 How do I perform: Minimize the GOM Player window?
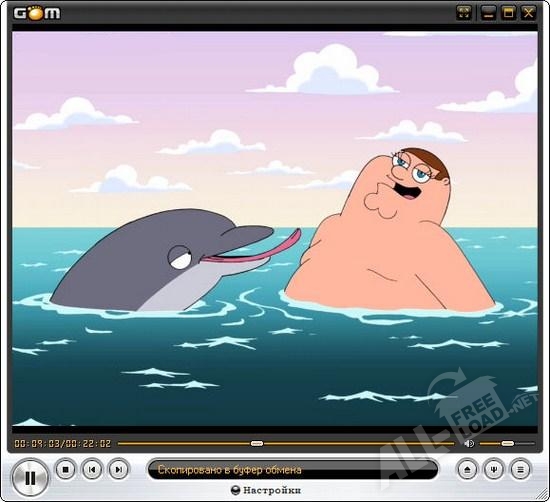tap(488, 13)
